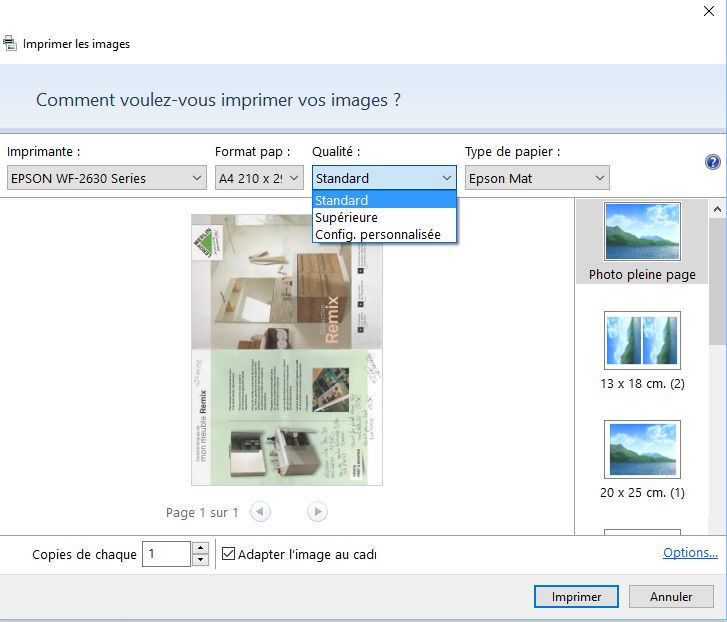Open the Format papier A4 dropdown
The image size is (727, 622).
pyautogui.click(x=259, y=178)
